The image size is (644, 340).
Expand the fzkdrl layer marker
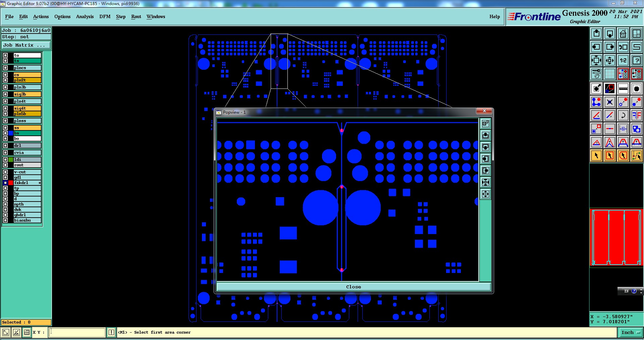[40, 183]
